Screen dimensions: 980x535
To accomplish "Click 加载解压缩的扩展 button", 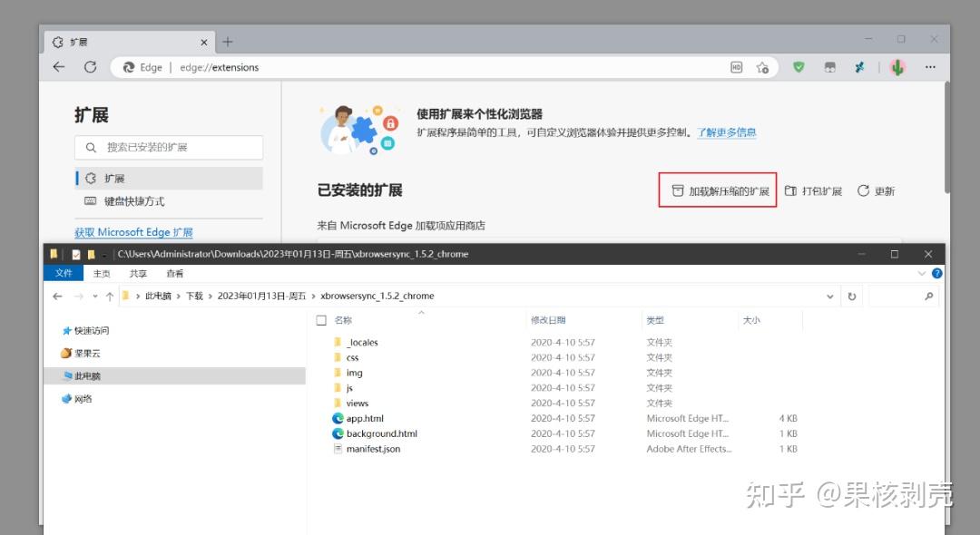I will [718, 190].
